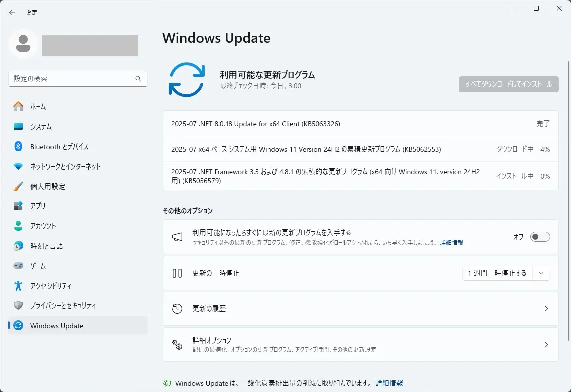The height and width of the screenshot is (392, 571).
Task: Click すべてダウンロードしてインストール button
Action: 508,84
